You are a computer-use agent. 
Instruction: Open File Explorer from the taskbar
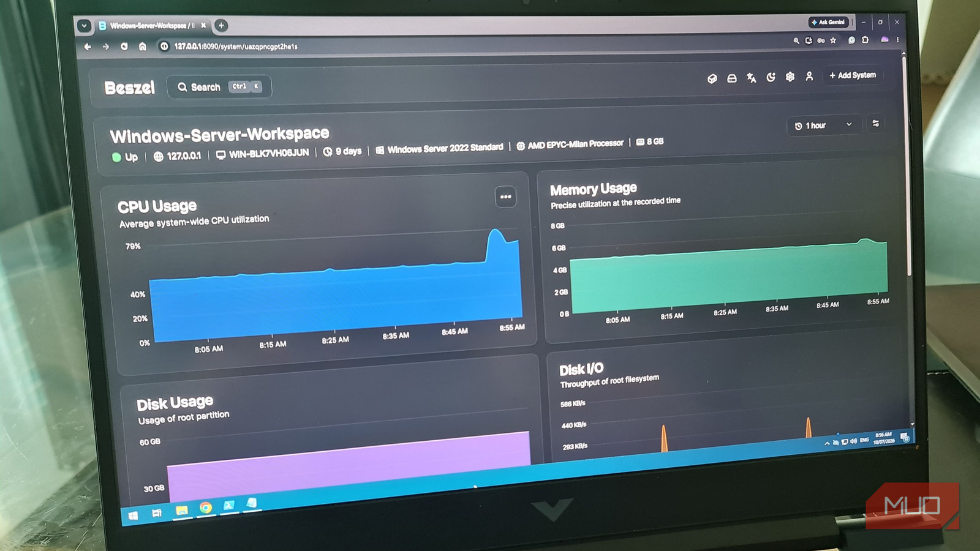[x=181, y=510]
